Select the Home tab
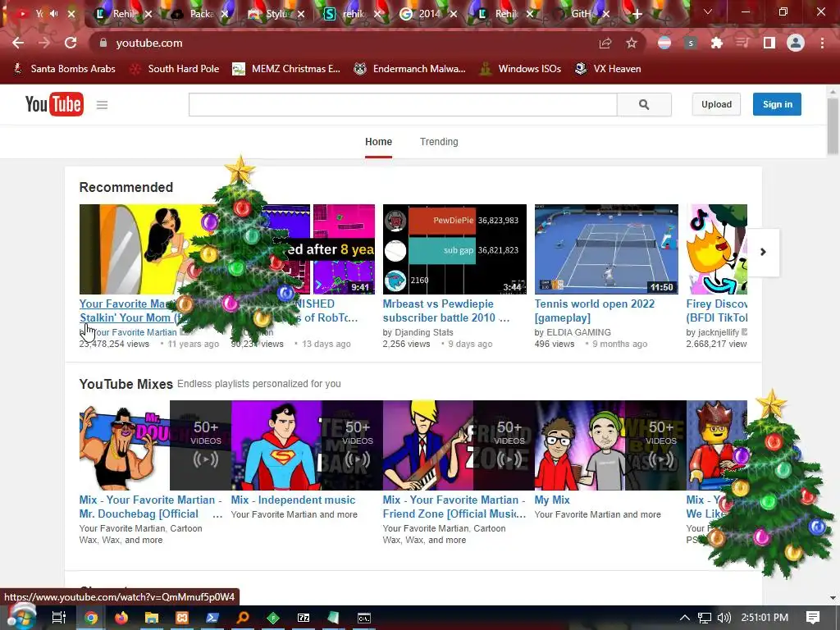This screenshot has width=840, height=630. point(378,142)
